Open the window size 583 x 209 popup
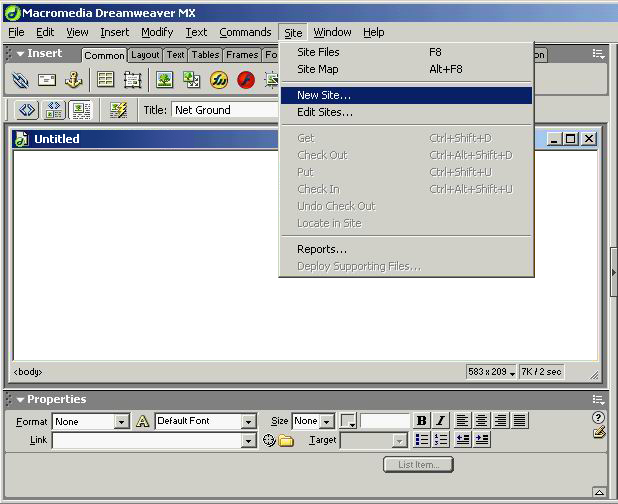 click(491, 372)
